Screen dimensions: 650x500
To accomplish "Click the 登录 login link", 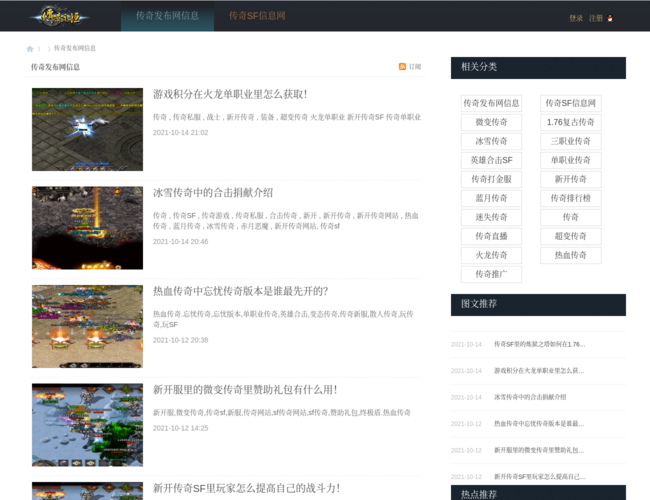I will (576, 18).
